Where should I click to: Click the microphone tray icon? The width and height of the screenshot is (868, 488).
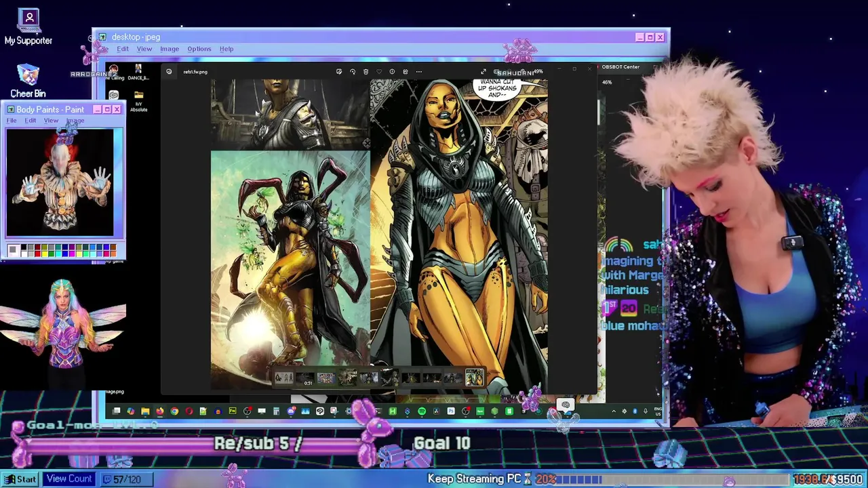click(x=646, y=411)
